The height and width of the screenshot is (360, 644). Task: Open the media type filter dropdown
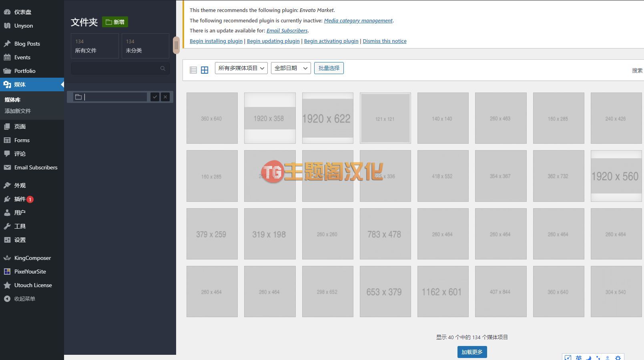click(x=241, y=68)
